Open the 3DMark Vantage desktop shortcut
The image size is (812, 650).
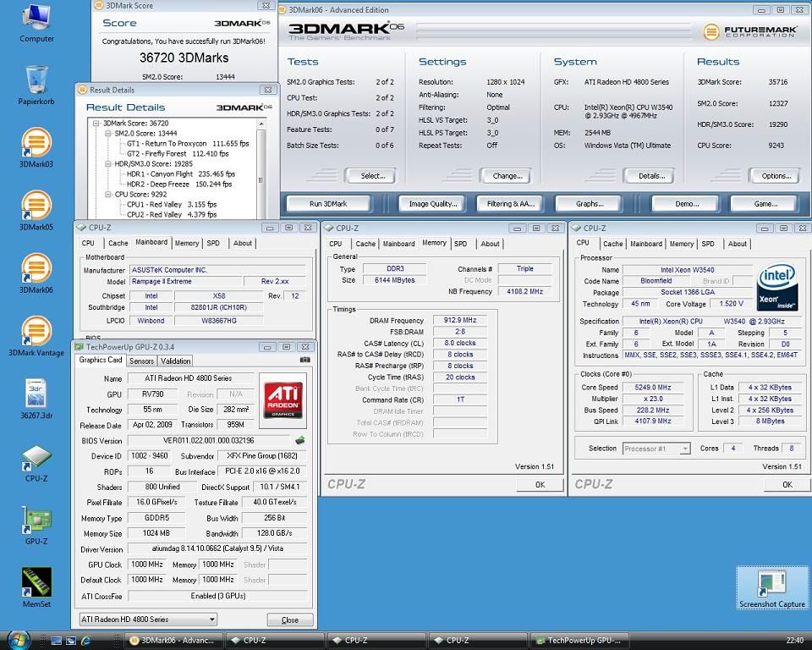pyautogui.click(x=36, y=331)
